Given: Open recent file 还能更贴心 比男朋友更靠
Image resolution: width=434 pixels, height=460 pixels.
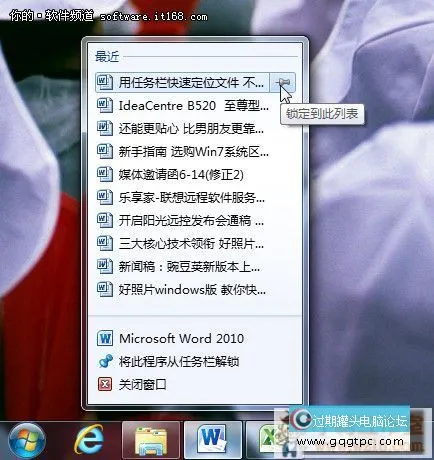Looking at the screenshot, I should [195, 129].
